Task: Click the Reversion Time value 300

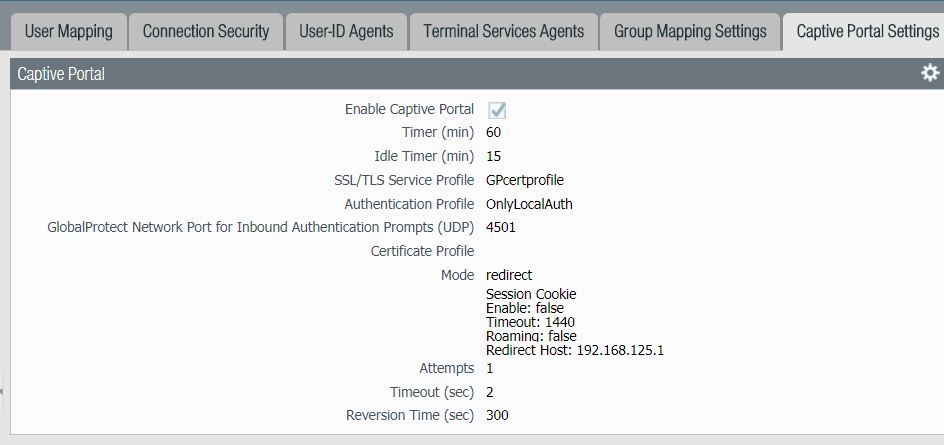Action: coord(497,415)
